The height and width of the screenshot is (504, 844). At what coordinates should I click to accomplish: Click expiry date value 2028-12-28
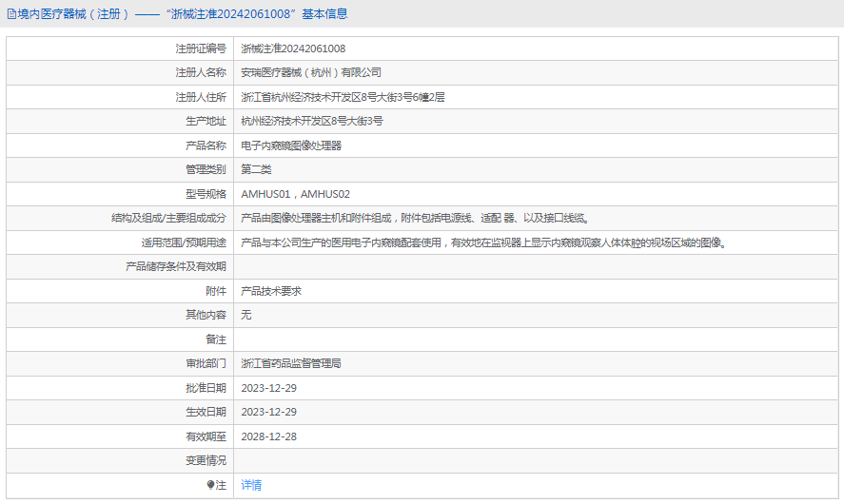[x=268, y=436]
